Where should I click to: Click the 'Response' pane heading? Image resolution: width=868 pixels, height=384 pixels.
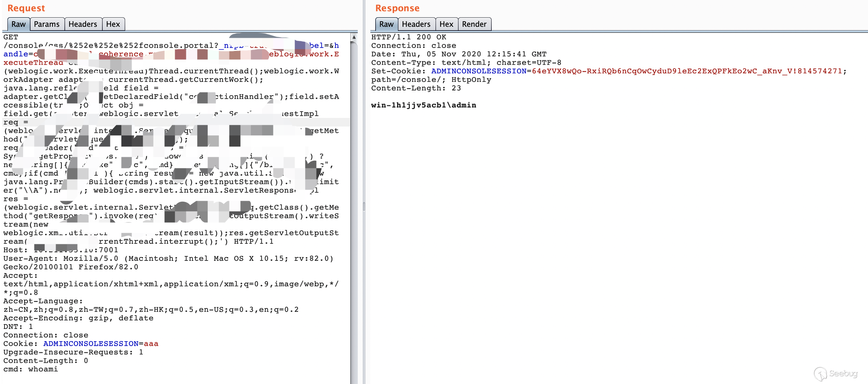click(397, 8)
